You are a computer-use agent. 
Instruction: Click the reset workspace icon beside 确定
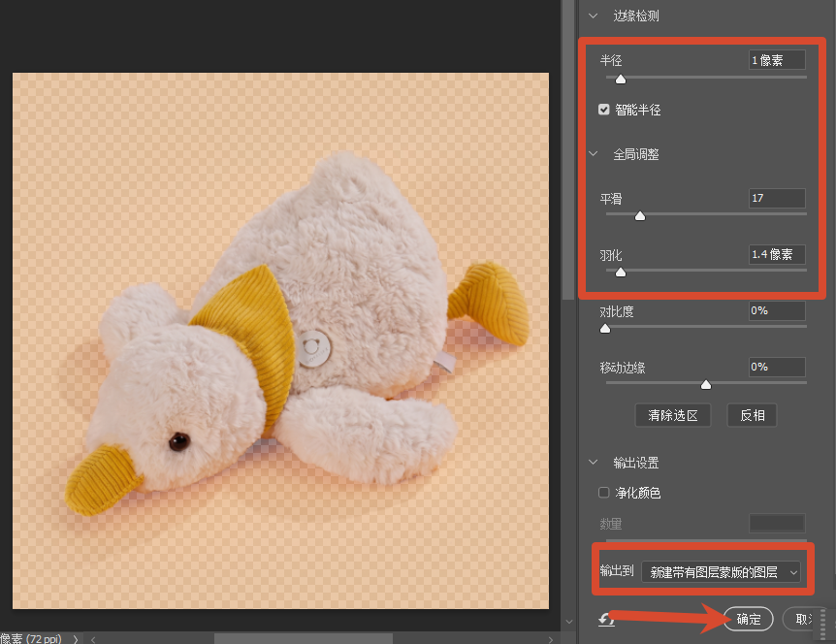tap(607, 620)
